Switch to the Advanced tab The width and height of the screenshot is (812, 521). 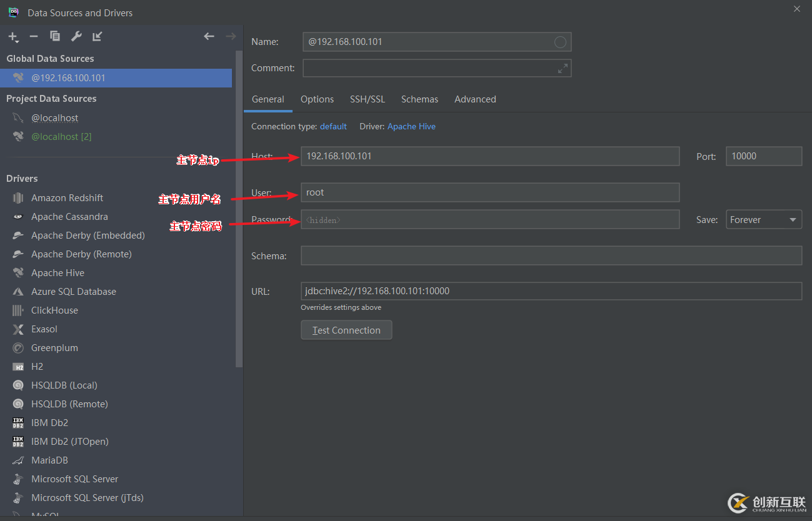tap(475, 99)
